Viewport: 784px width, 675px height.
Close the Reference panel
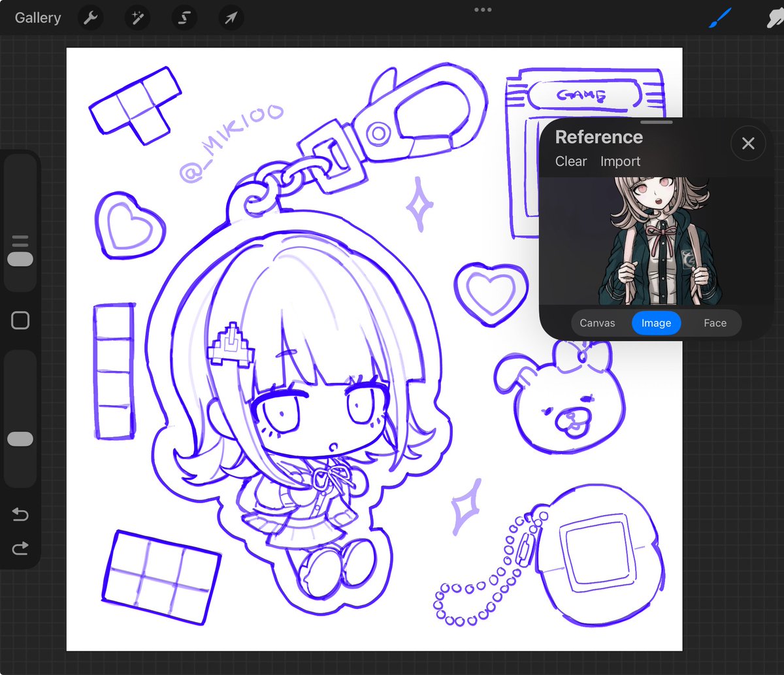pos(748,143)
